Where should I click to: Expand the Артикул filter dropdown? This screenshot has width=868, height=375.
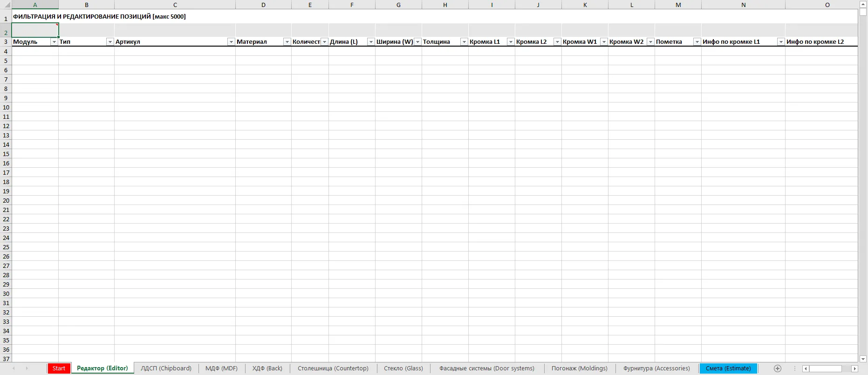click(231, 42)
